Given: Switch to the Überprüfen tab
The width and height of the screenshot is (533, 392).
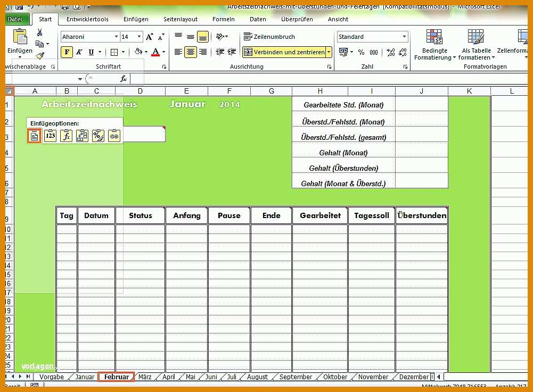Looking at the screenshot, I should coord(297,19).
